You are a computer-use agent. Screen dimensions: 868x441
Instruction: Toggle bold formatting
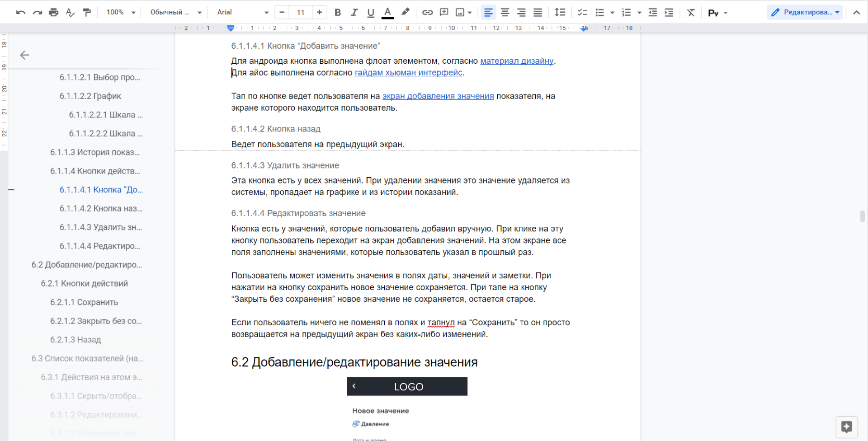[337, 13]
